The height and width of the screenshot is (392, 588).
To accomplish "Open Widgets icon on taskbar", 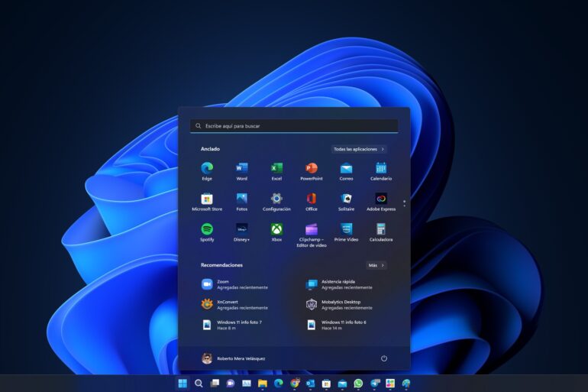I will tap(247, 384).
